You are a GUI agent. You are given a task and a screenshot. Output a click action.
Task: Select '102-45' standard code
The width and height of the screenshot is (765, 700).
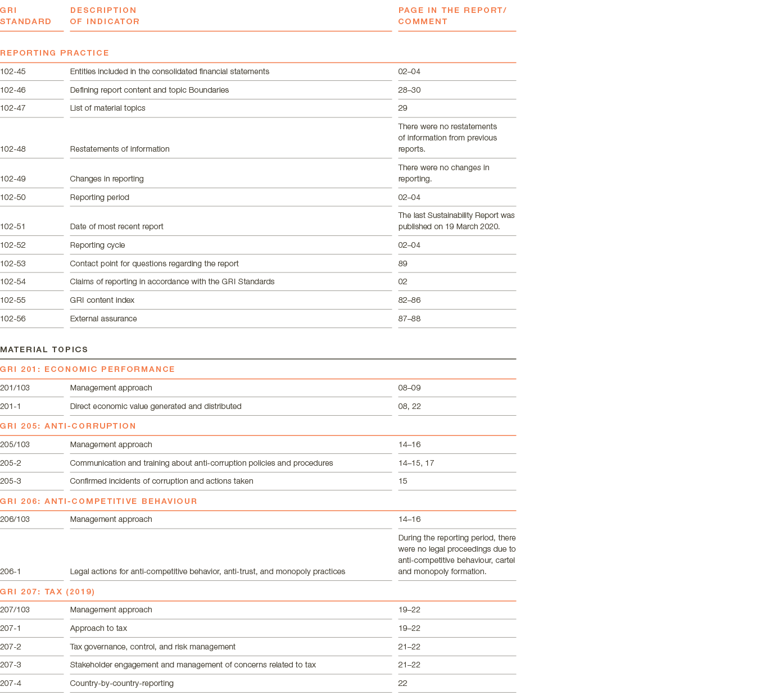pyautogui.click(x=13, y=71)
